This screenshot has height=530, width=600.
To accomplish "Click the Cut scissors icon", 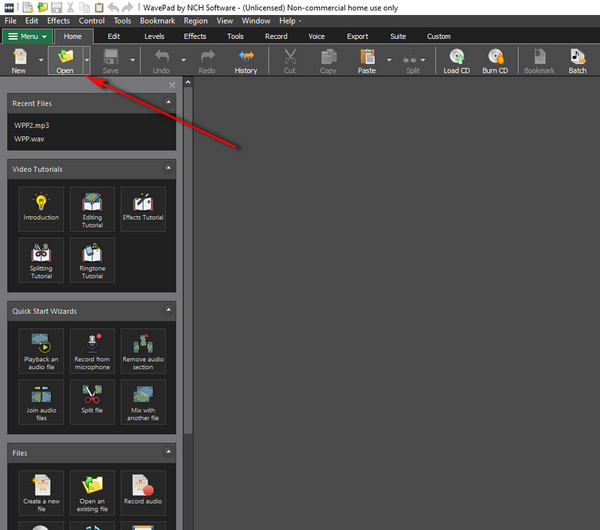I will (x=290, y=60).
